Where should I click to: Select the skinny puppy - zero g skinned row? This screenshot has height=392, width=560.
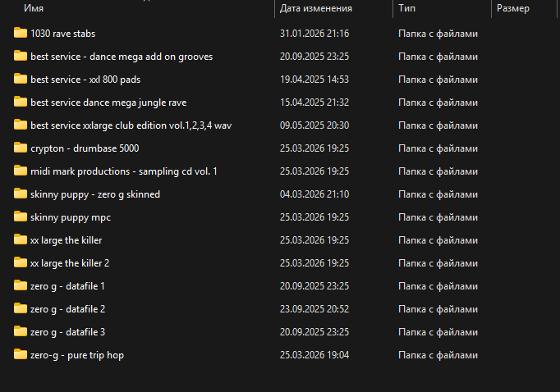[95, 194]
